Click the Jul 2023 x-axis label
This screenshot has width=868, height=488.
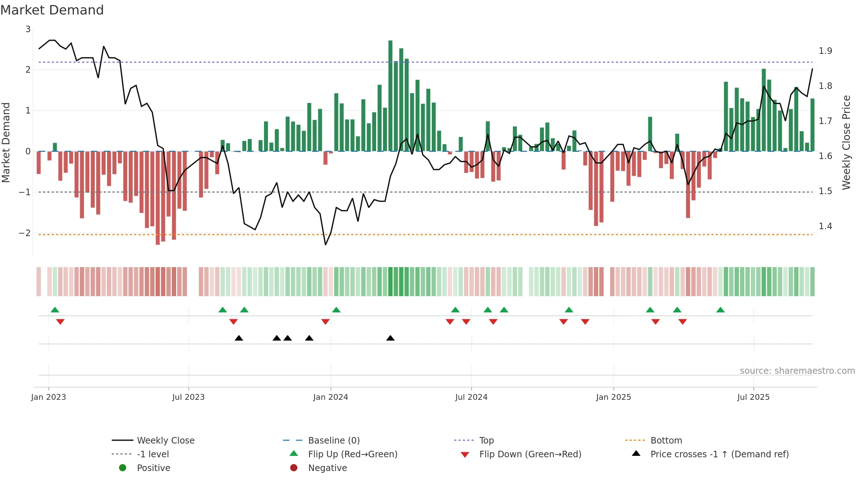[188, 397]
